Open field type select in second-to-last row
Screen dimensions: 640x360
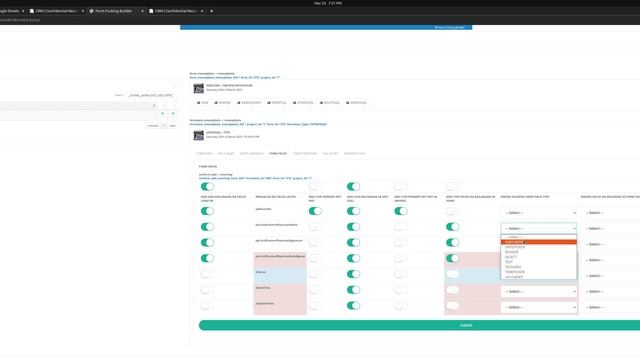tap(539, 291)
